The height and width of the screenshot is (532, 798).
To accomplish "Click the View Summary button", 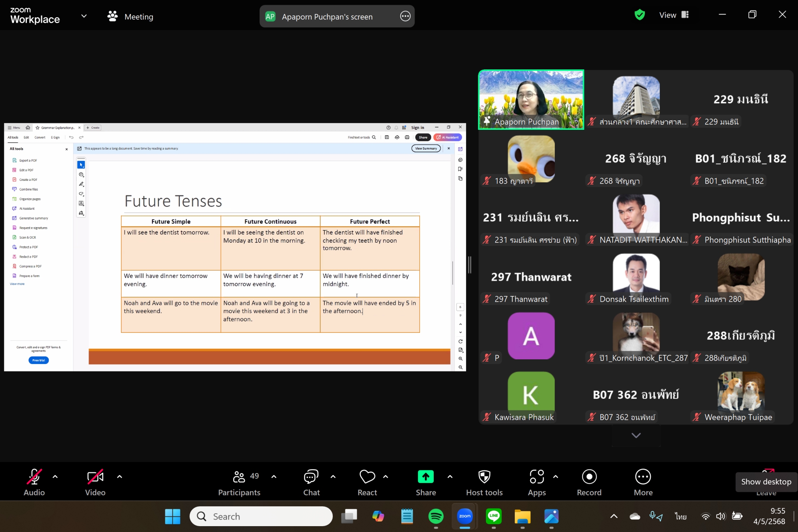I will coord(426,148).
